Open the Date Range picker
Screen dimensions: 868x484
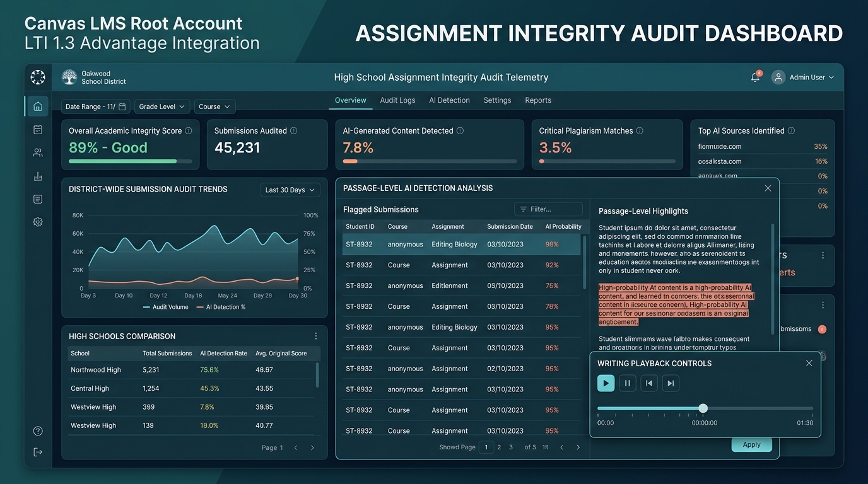point(96,107)
